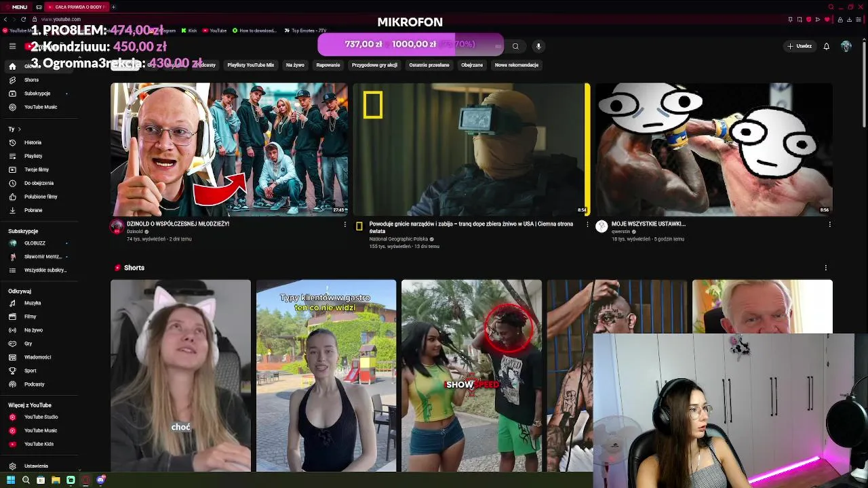Select the Rapowanie filter chip
The height and width of the screenshot is (488, 868).
[328, 65]
